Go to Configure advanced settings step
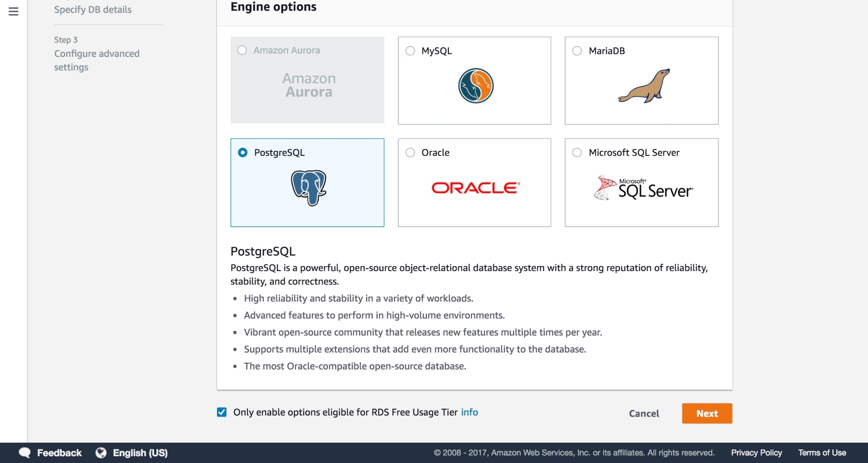The width and height of the screenshot is (868, 463). (x=96, y=60)
